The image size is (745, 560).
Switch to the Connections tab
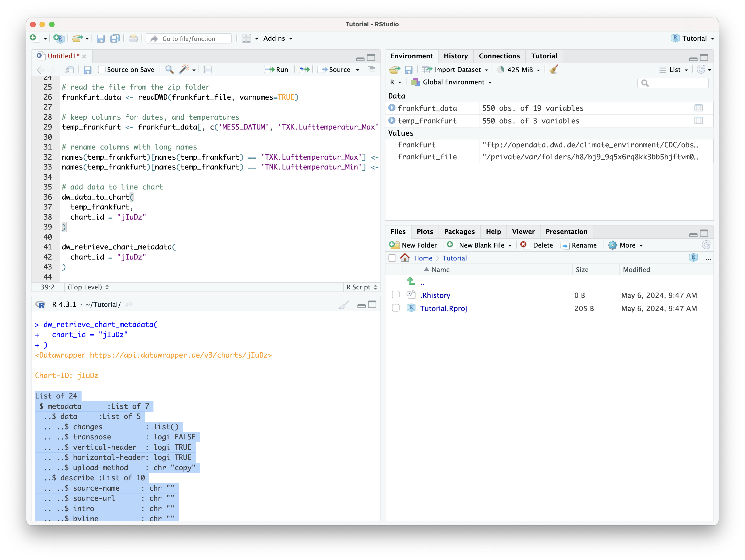[x=499, y=56]
